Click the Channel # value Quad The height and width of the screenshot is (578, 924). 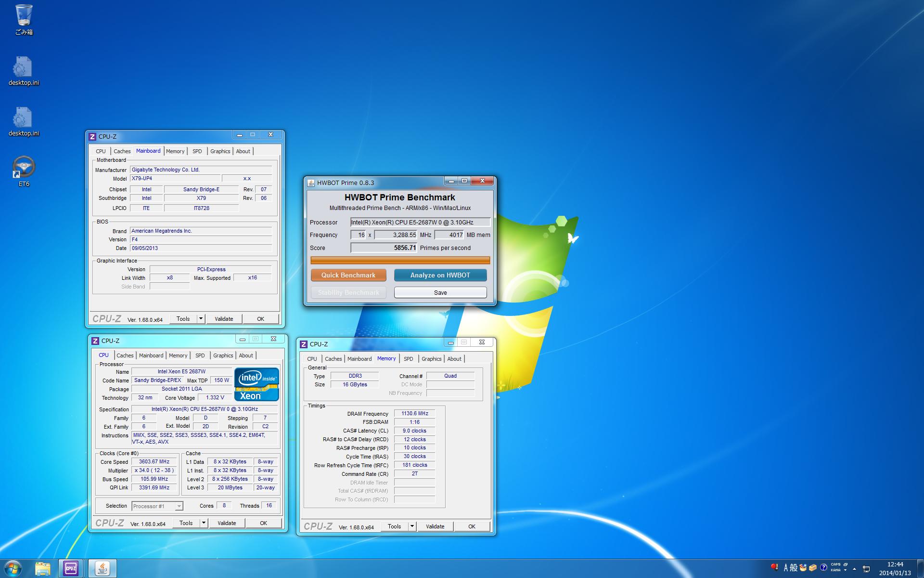[450, 376]
